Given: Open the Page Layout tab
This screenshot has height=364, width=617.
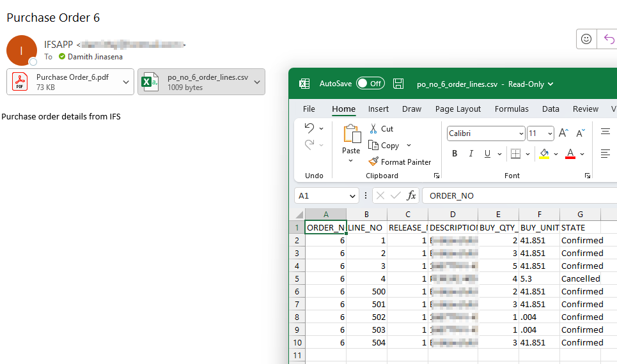Looking at the screenshot, I should [458, 109].
